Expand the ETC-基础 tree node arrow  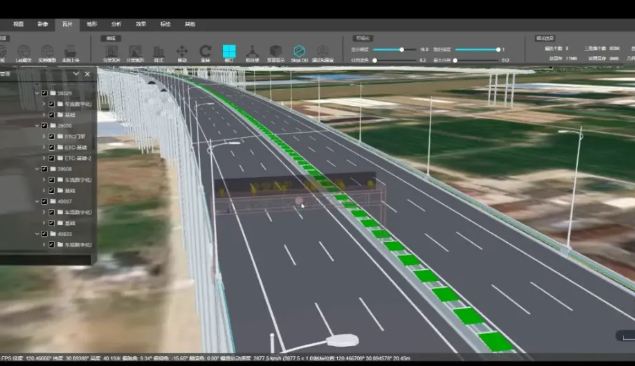point(44,147)
